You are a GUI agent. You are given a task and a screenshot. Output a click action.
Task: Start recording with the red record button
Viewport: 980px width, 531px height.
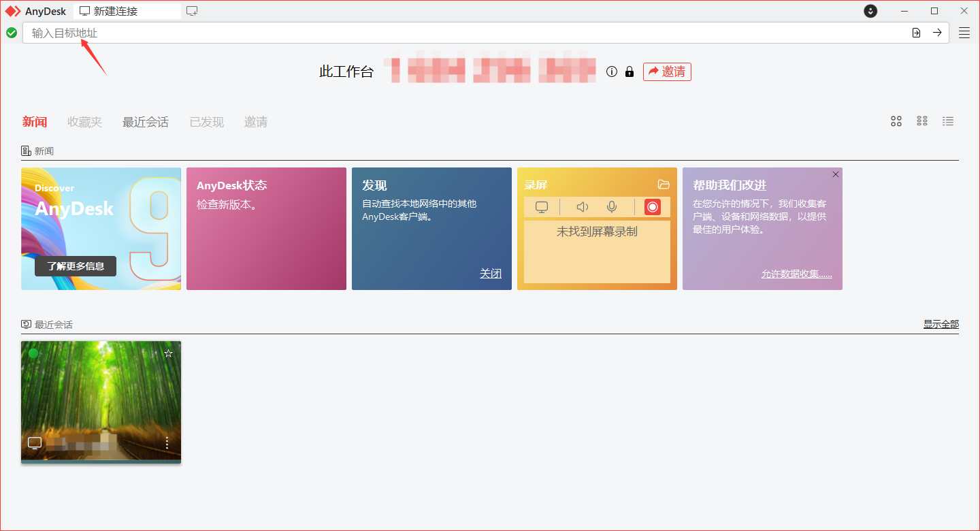(x=653, y=207)
